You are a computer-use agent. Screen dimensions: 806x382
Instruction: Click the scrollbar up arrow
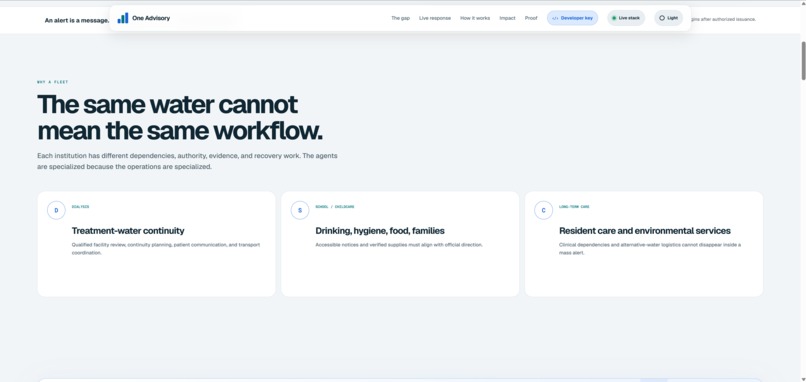pos(803,4)
